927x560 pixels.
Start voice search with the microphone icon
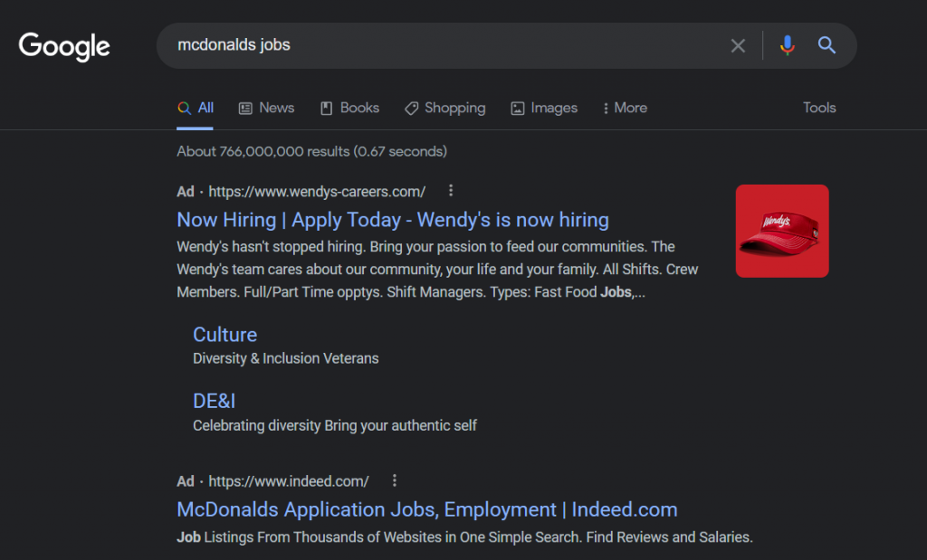pos(787,45)
